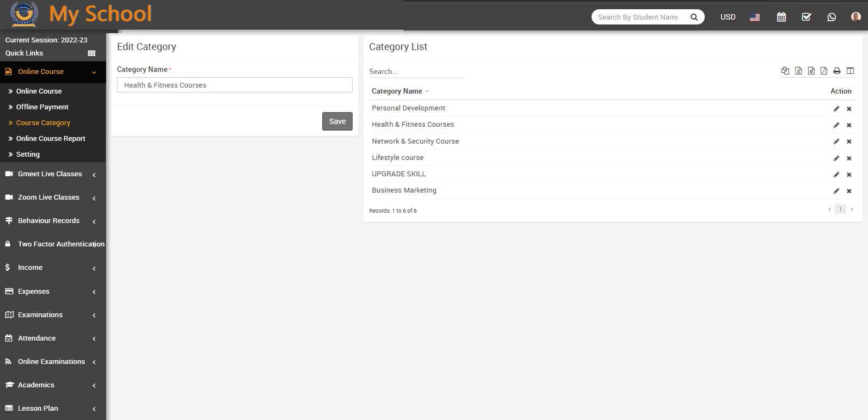This screenshot has width=868, height=420.
Task: Go to Offline Payment menu item
Action: [42, 107]
